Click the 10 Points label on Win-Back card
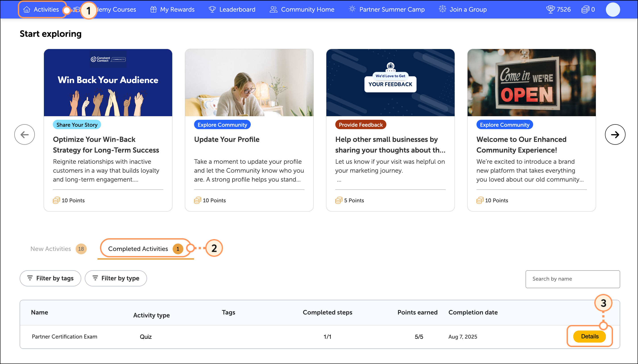The height and width of the screenshot is (364, 638). click(73, 201)
